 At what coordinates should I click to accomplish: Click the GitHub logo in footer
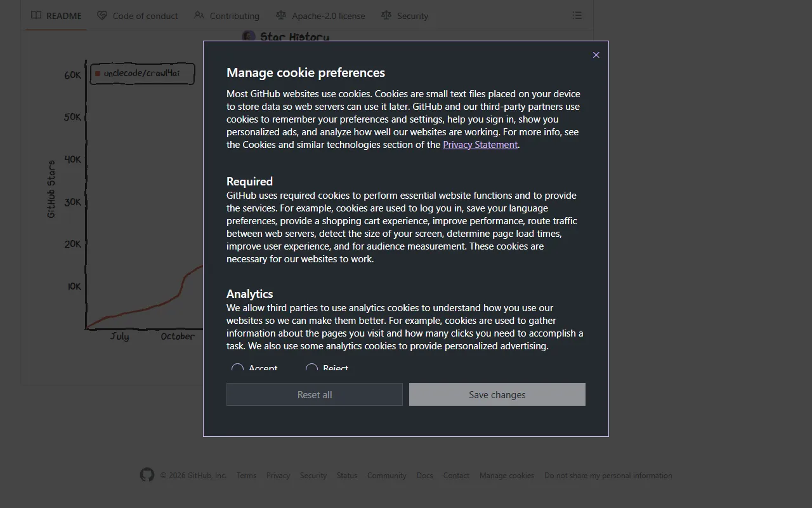coord(147,475)
